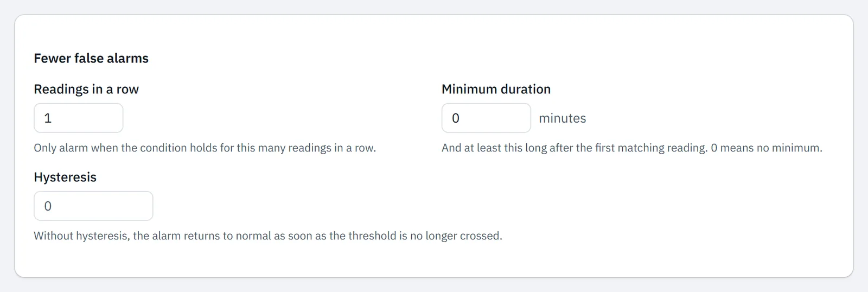Click the help text starting 'Only alarm when'
The height and width of the screenshot is (292, 868).
tap(205, 148)
